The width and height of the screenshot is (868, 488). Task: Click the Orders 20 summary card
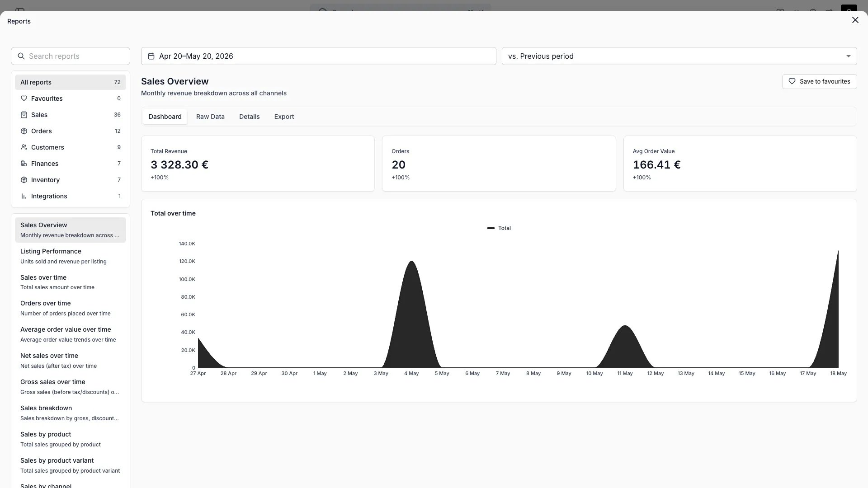499,164
